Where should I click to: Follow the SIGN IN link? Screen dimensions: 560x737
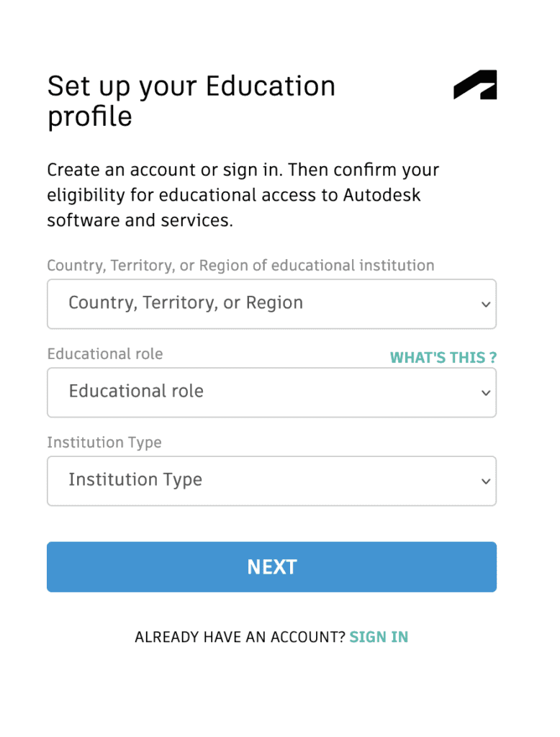379,637
